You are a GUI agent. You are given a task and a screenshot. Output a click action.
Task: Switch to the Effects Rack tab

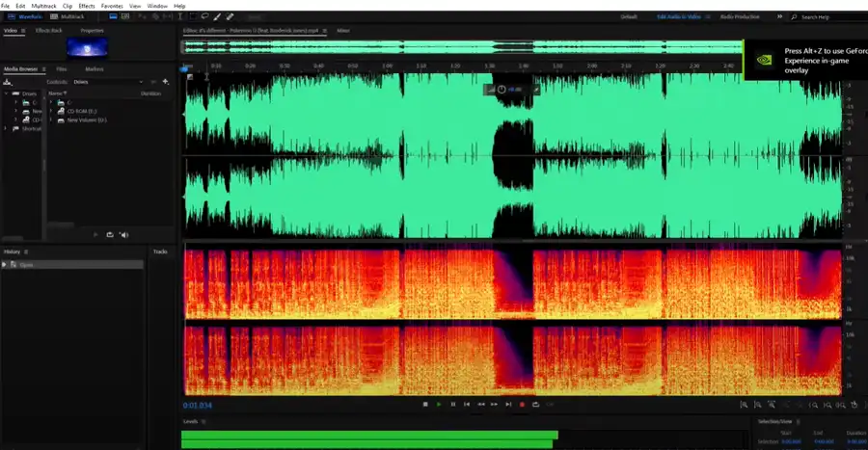tap(49, 31)
